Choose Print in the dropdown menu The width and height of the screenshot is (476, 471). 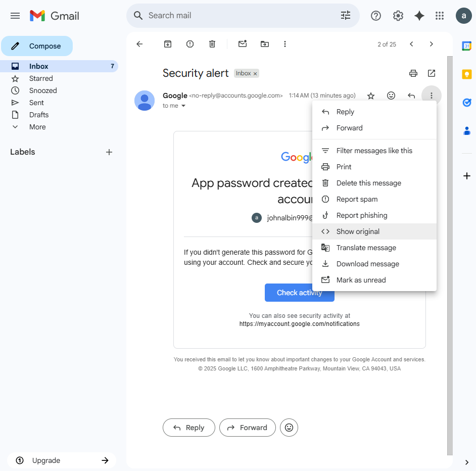point(374,167)
